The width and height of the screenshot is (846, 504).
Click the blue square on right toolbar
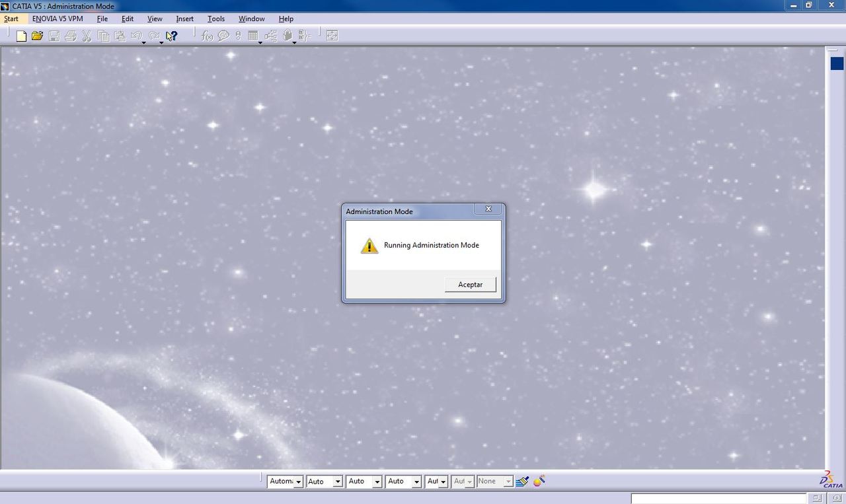coord(837,63)
